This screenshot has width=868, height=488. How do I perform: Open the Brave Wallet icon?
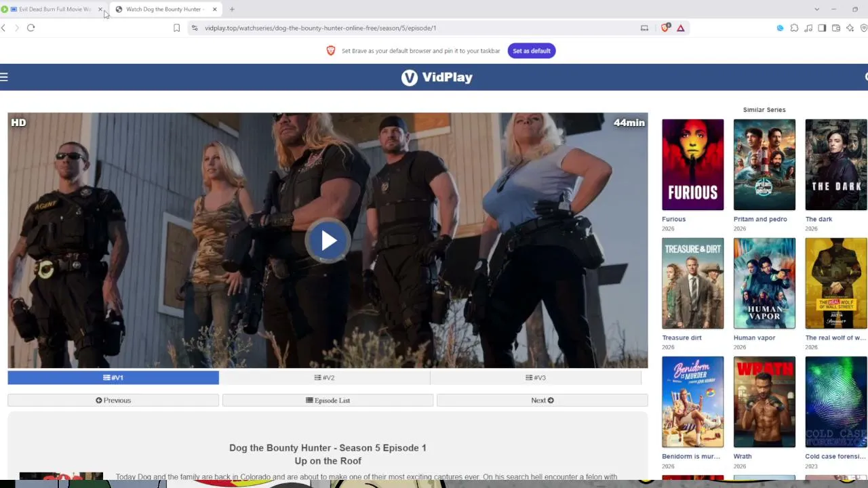click(836, 28)
